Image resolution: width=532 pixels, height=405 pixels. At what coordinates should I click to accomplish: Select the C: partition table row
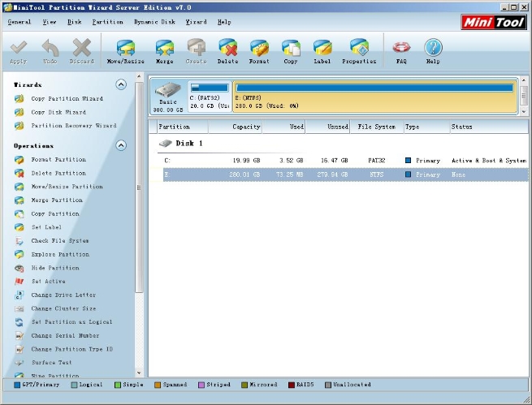(x=345, y=161)
